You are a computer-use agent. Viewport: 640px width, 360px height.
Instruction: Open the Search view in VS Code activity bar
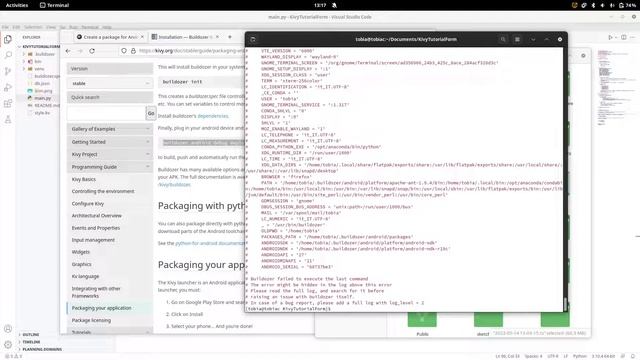pyautogui.click(x=8, y=55)
